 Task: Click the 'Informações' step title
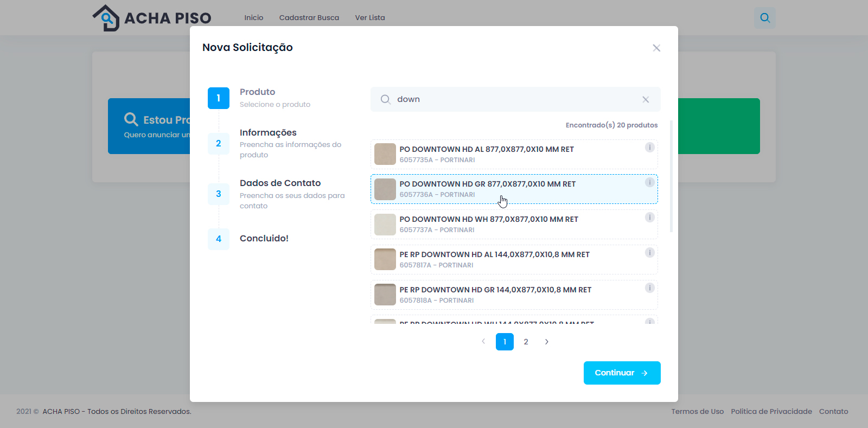point(268,133)
